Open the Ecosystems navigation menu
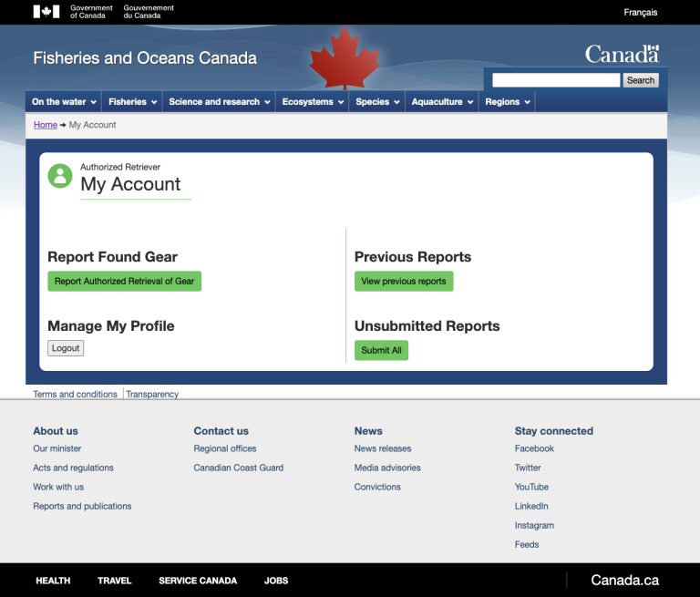This screenshot has width=700, height=597. (313, 102)
